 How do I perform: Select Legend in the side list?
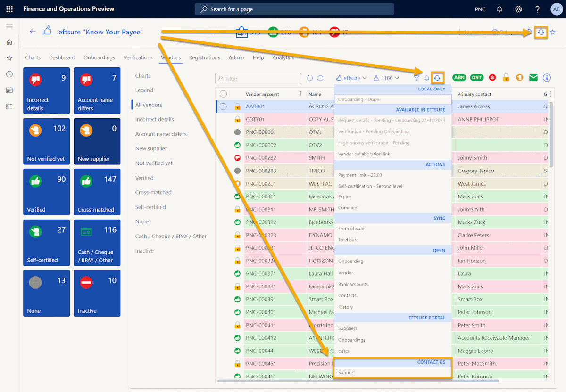coord(144,90)
